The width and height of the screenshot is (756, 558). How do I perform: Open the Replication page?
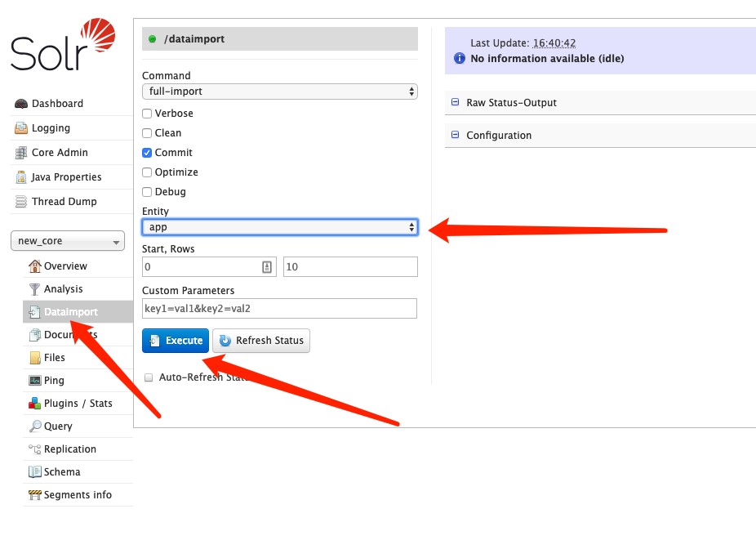(70, 449)
